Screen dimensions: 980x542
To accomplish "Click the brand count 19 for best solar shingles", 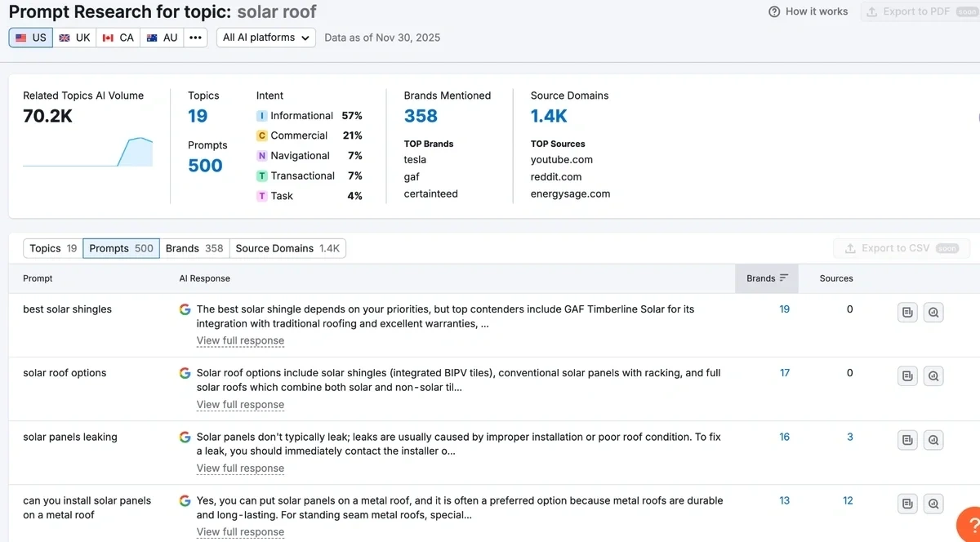I will pos(784,309).
